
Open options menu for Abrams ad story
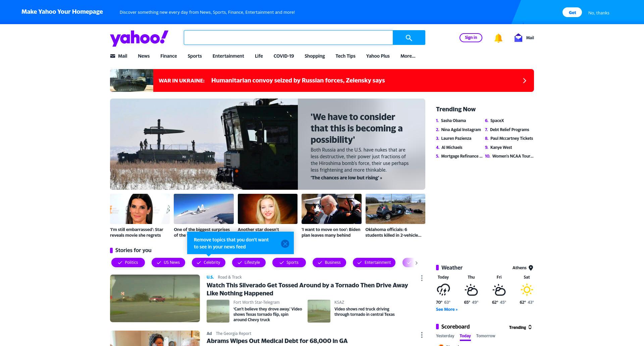point(422,335)
